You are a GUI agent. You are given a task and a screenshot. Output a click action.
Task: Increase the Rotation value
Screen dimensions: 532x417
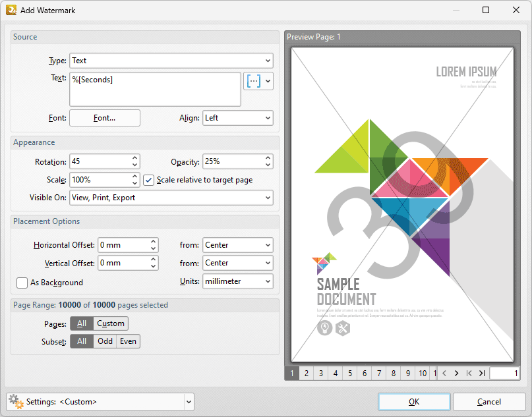134,158
